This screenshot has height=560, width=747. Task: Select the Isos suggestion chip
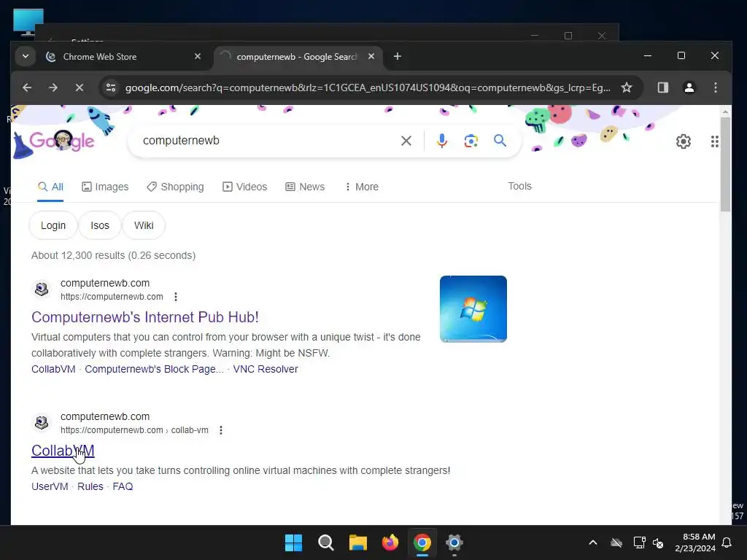pos(99,225)
